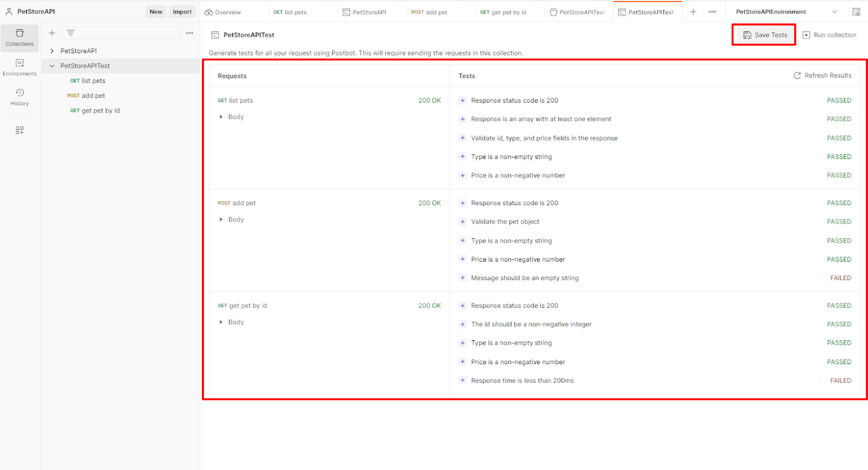Switch to the PetStoreAPI tab
The image size is (868, 470).
[x=365, y=12]
